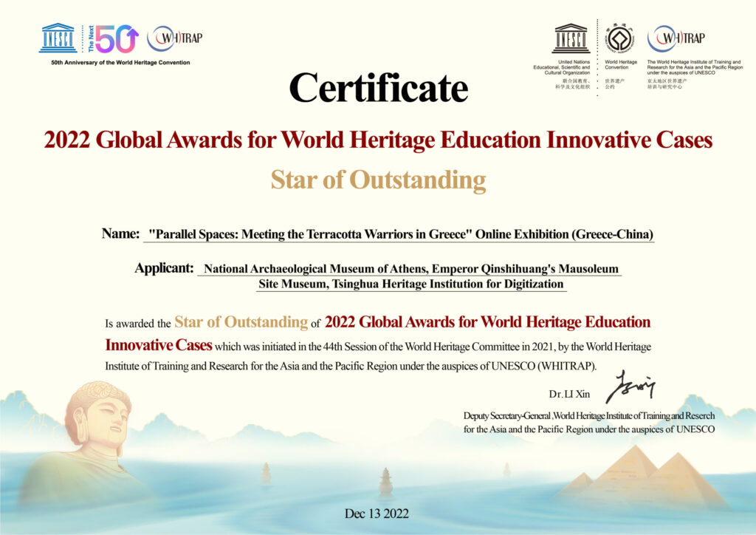Select 'for the Asia and the Pacific Region' signatory line

(589, 429)
